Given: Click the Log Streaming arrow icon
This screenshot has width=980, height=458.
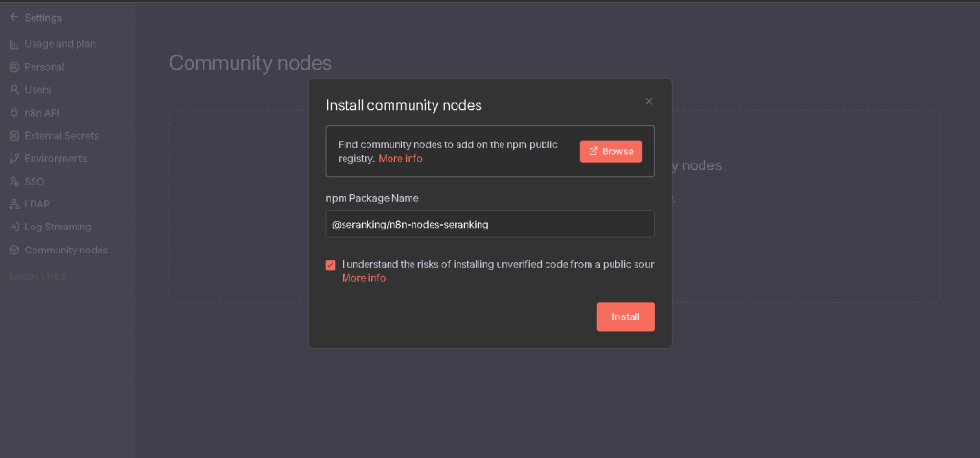Looking at the screenshot, I should point(14,228).
